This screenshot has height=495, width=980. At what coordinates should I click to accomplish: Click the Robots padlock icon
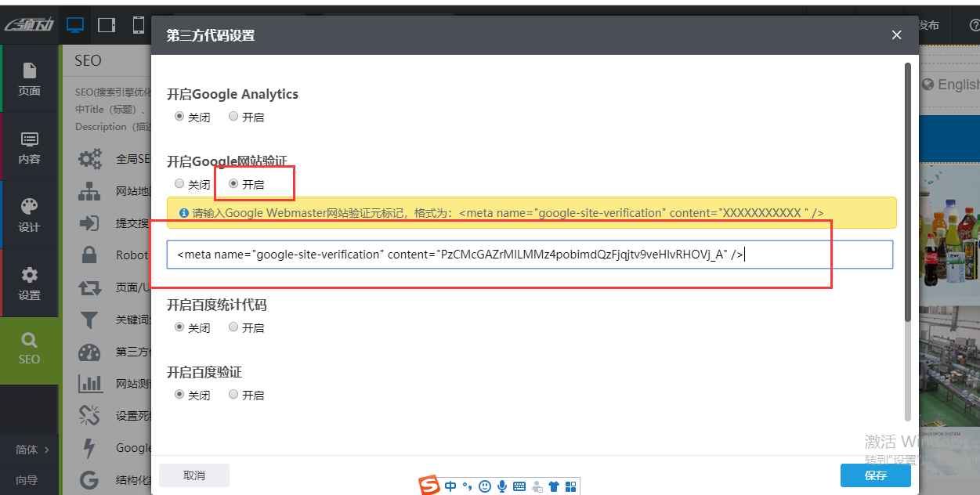coord(89,255)
